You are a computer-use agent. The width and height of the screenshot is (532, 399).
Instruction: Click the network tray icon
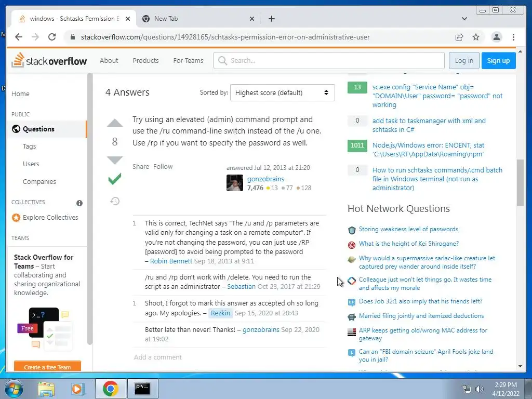point(467,389)
